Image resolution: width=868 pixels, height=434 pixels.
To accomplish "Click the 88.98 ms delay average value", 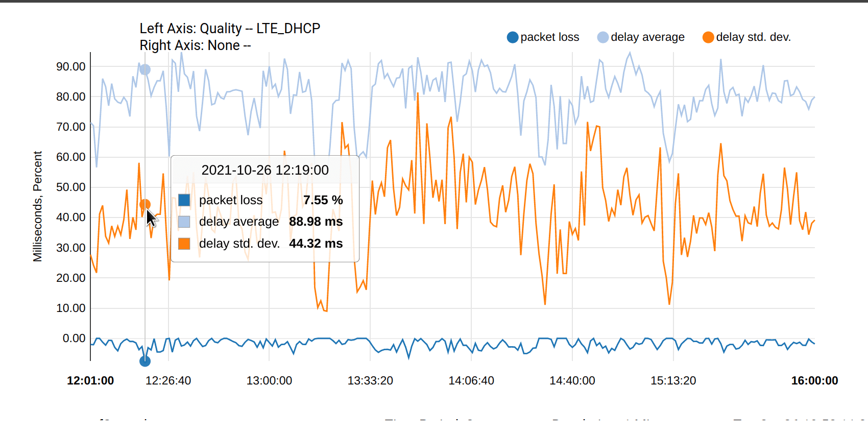I will [x=316, y=222].
